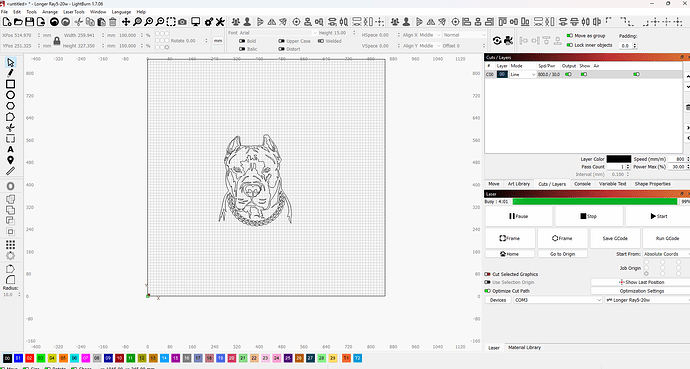Switch to the Material Library tab
The height and width of the screenshot is (369, 690).
click(524, 347)
